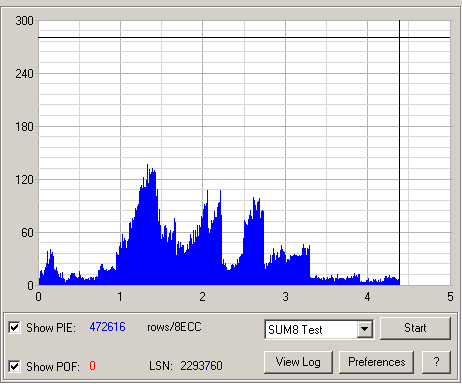Open the SUM8 Test dropdown arrow
The image size is (462, 384).
(365, 330)
